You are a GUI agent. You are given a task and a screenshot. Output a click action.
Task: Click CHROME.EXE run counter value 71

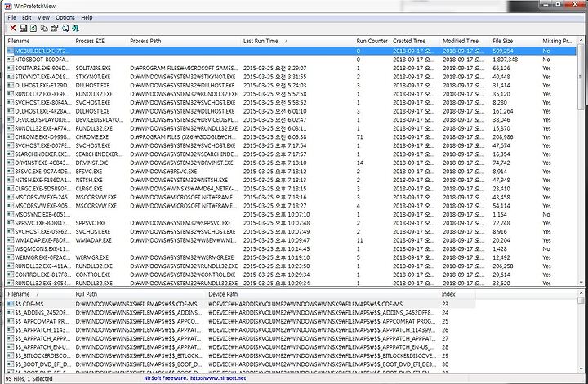pos(359,137)
